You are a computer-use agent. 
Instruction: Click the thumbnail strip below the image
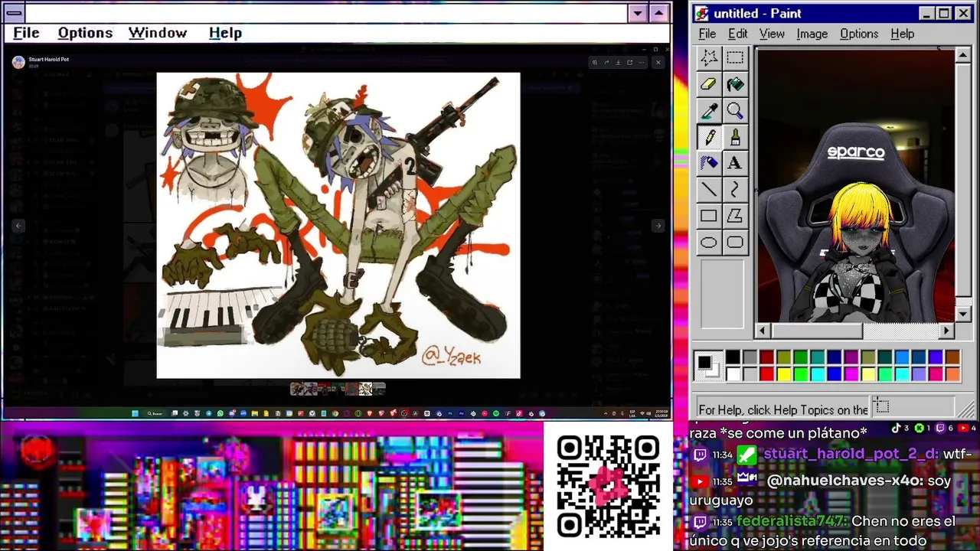click(x=338, y=389)
